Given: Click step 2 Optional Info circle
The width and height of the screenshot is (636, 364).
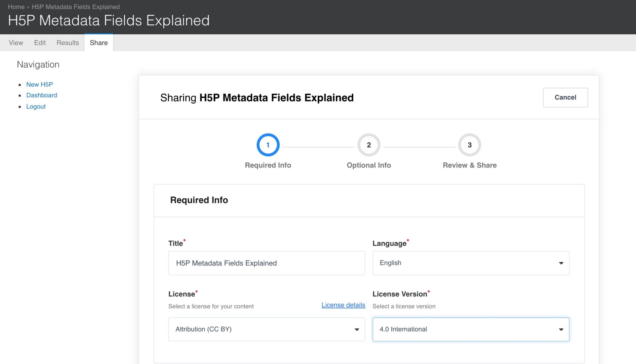Looking at the screenshot, I should (368, 145).
